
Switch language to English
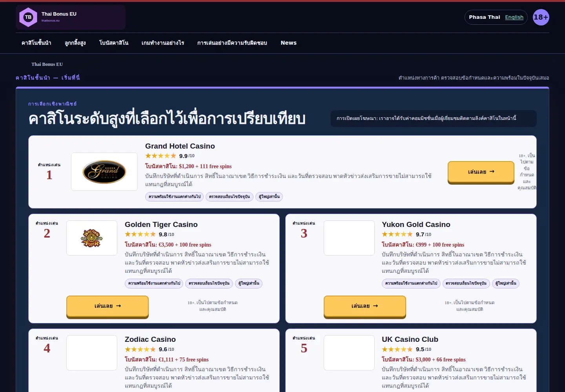tap(514, 17)
